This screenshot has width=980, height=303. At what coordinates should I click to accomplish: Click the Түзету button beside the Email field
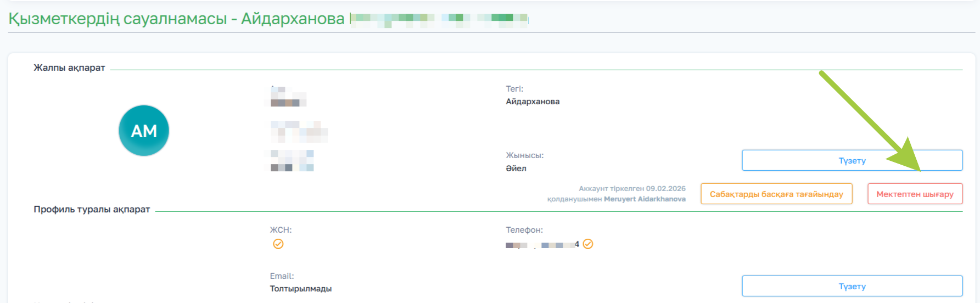852,286
